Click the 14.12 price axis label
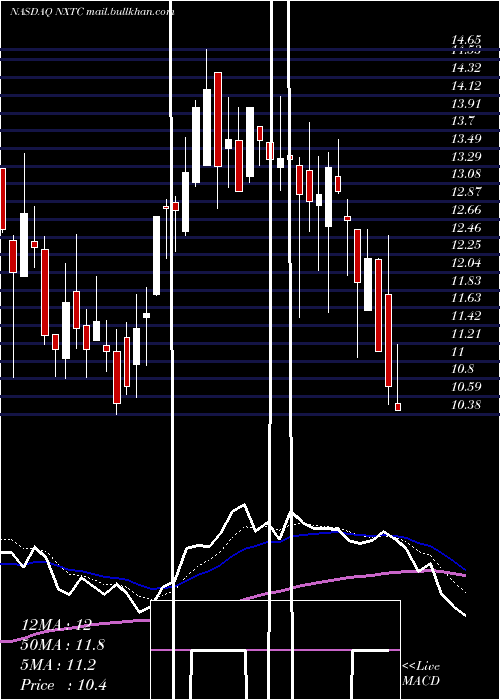 [466, 86]
